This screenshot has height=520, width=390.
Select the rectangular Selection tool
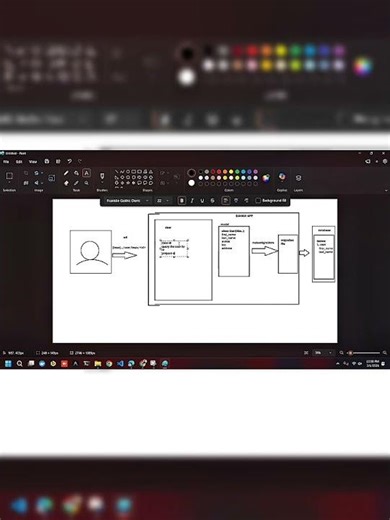(9, 175)
